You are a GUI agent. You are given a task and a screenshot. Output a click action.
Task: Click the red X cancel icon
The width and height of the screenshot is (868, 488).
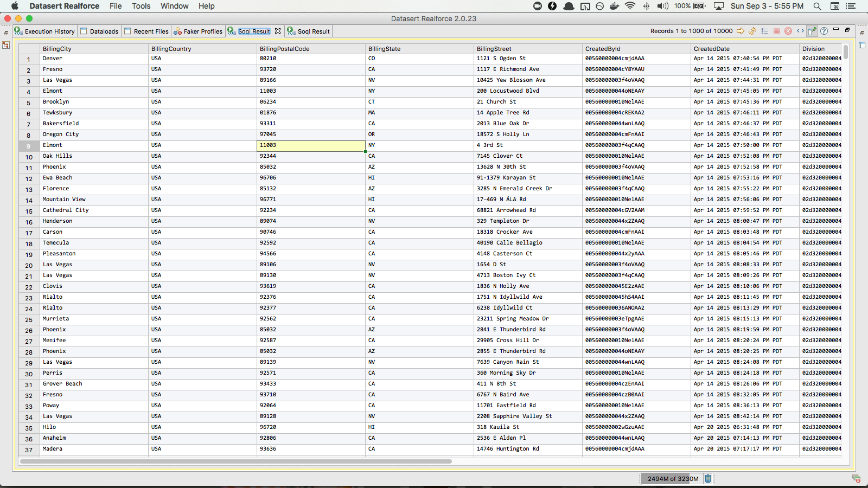[788, 31]
